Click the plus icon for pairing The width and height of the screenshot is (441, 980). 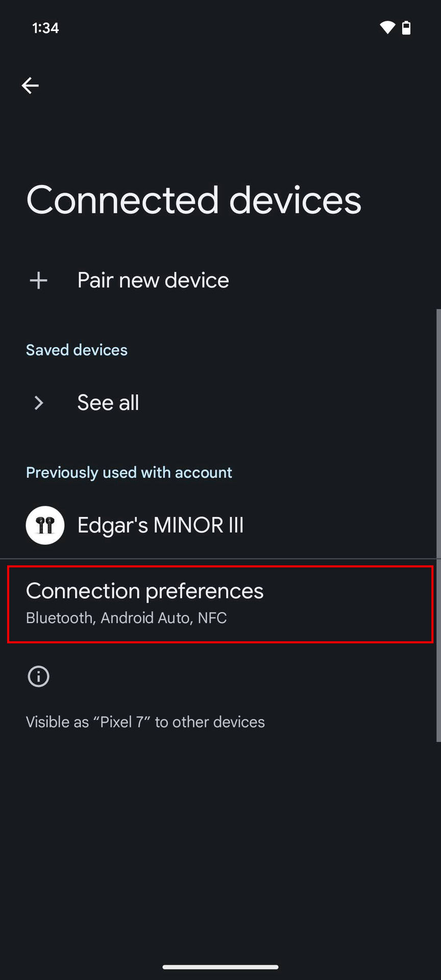point(38,280)
